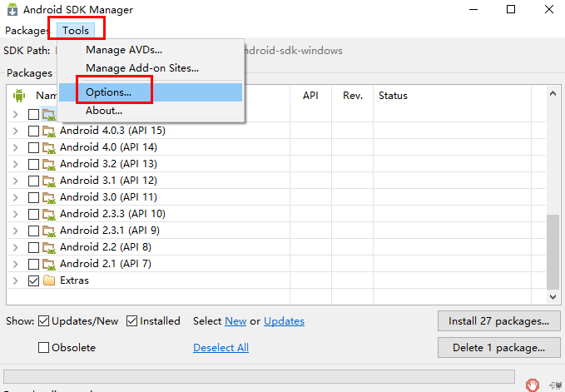Expand the Android 4.0.3 (API 15) row
Image resolution: width=565 pixels, height=392 pixels.
point(16,131)
